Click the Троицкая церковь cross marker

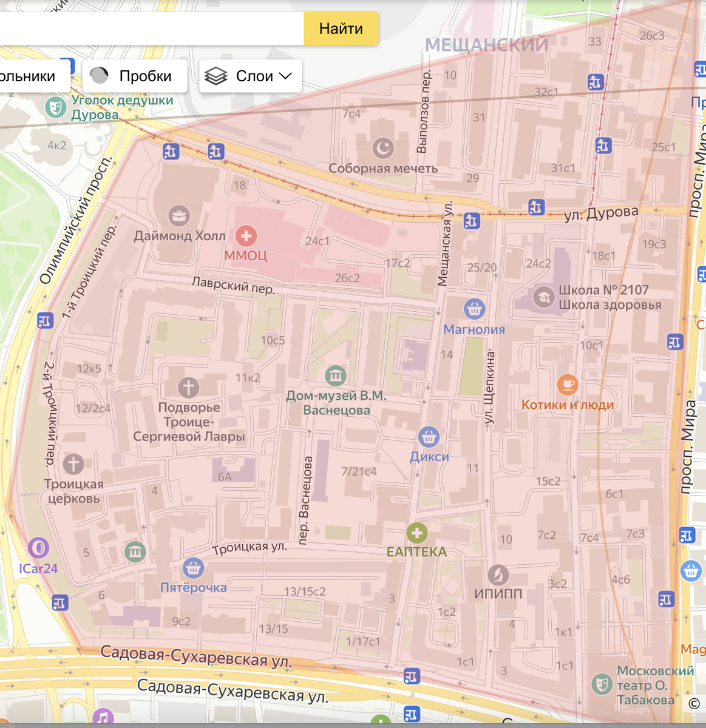pyautogui.click(x=73, y=464)
